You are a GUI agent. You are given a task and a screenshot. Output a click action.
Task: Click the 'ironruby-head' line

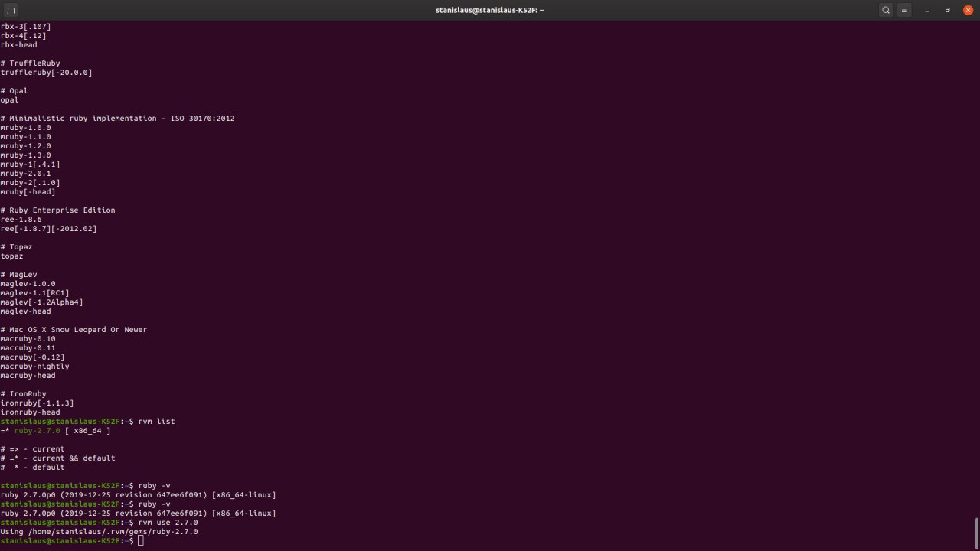31,412
